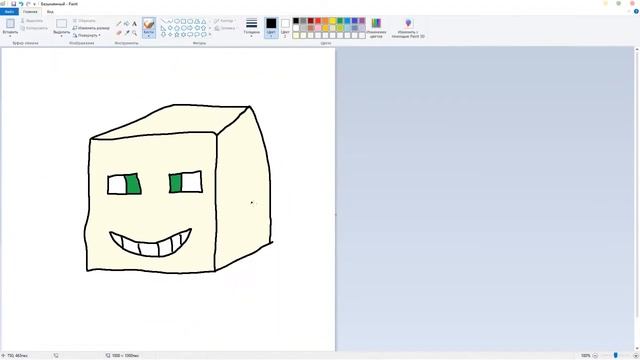
Task: Choose the Pentagon shape
Action: [177, 28]
